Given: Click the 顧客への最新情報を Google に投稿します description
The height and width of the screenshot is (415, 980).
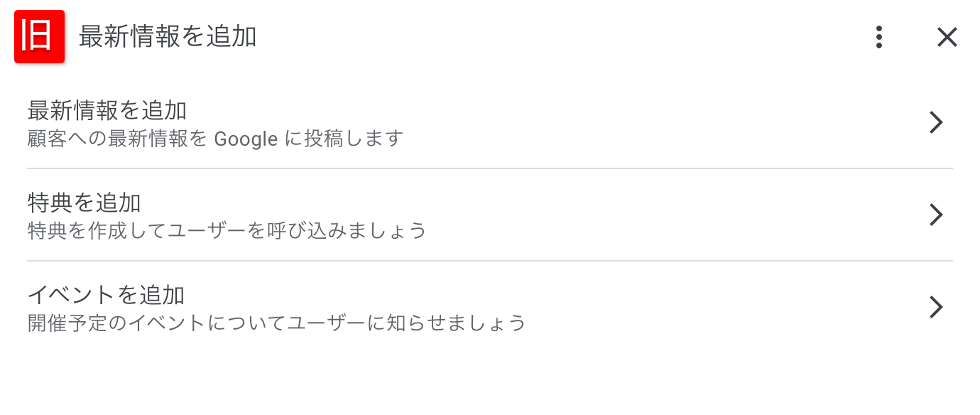Looking at the screenshot, I should (x=215, y=139).
